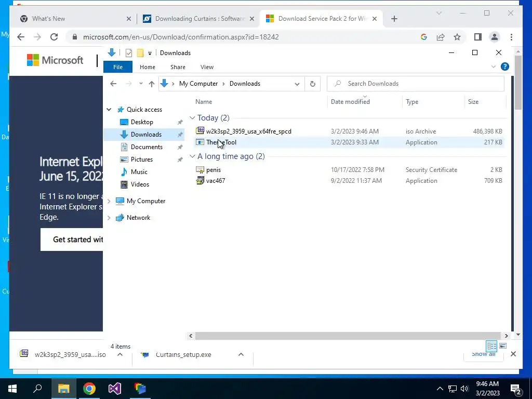Click the Properties quick access toolbar icon
Viewport: 532px width, 399px height.
point(129,53)
